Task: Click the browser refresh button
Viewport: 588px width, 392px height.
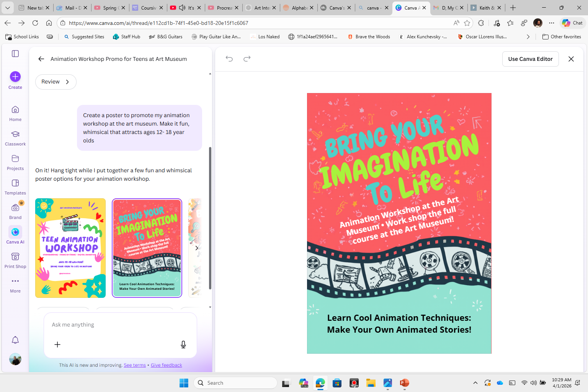Action: [35, 23]
